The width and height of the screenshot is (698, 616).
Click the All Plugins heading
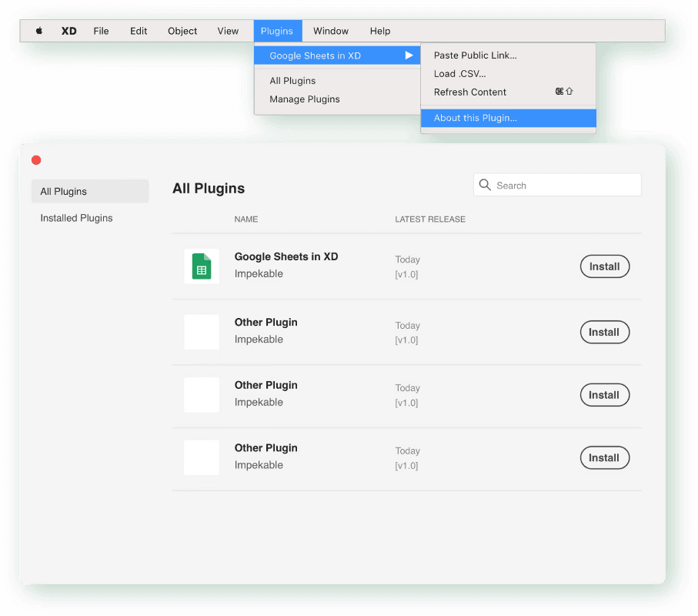[209, 189]
